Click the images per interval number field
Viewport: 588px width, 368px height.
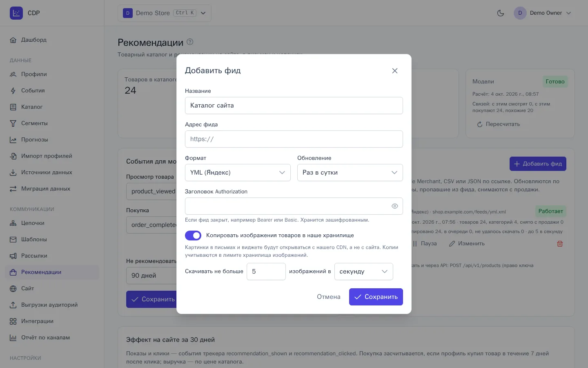[266, 272]
